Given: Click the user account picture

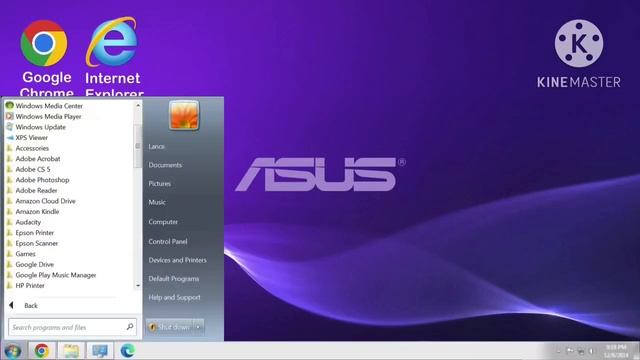Looking at the screenshot, I should pos(184,116).
